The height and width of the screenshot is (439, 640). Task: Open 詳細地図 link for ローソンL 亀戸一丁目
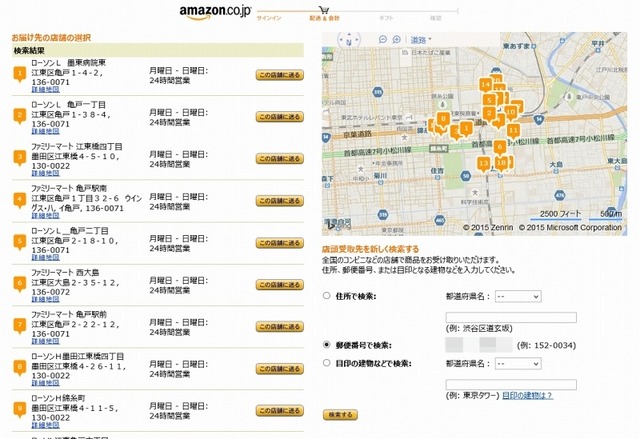tap(44, 130)
